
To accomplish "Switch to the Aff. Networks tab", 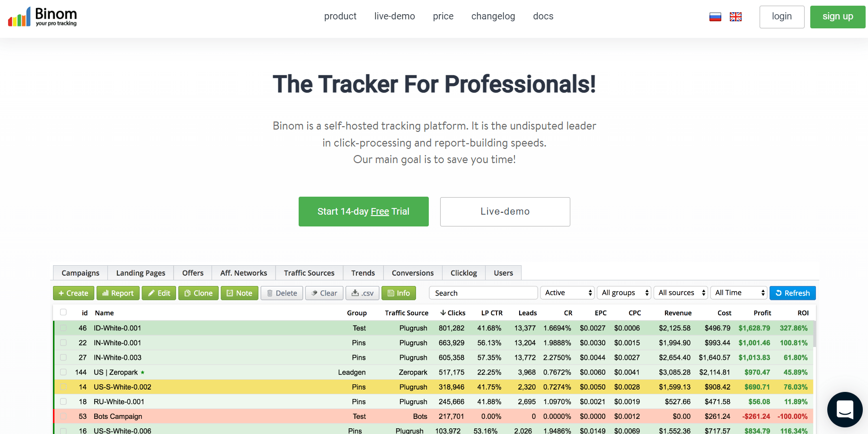I will (x=244, y=273).
